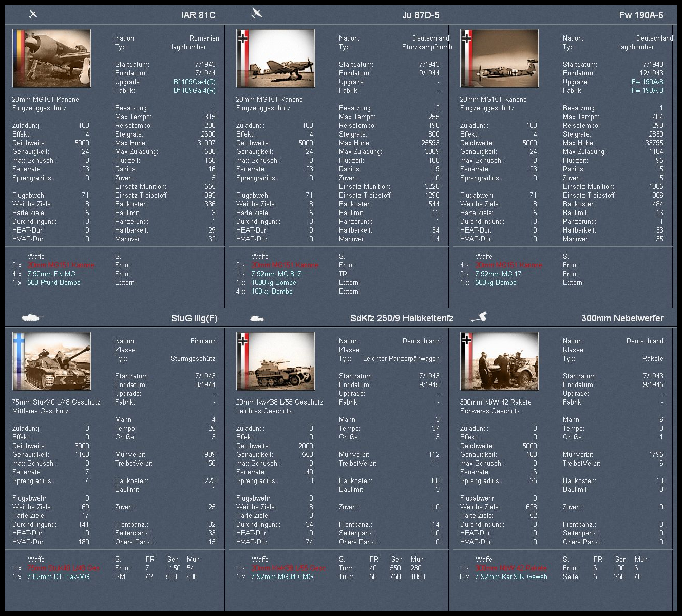This screenshot has height=616, width=682.
Task: Click the Finnland nation value
Action: click(203, 341)
